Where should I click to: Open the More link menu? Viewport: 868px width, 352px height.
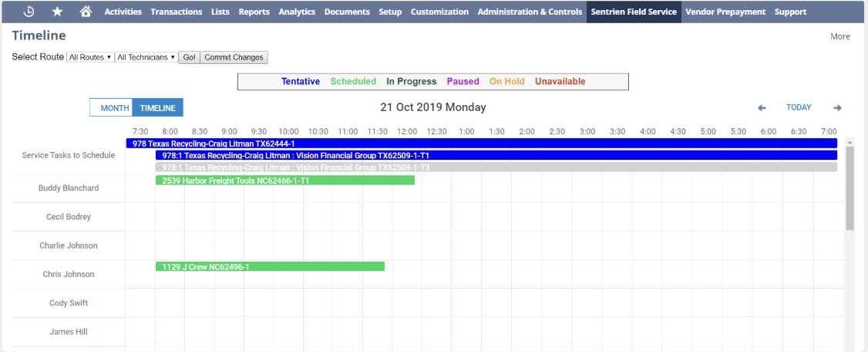click(x=839, y=36)
